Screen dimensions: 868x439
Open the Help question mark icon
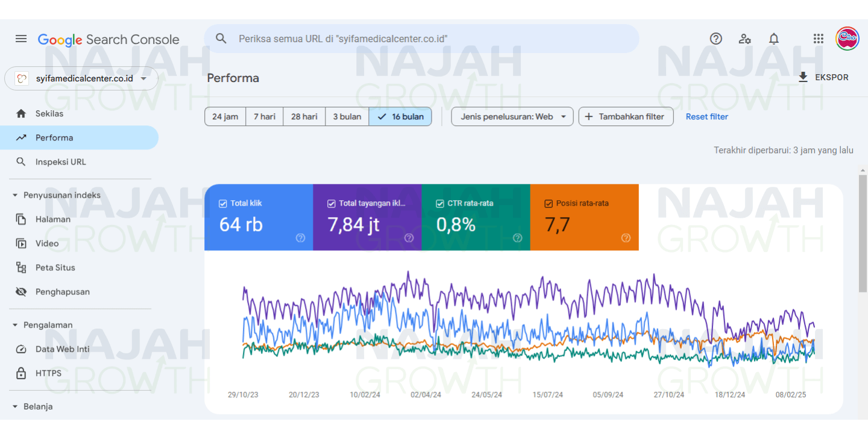click(716, 39)
